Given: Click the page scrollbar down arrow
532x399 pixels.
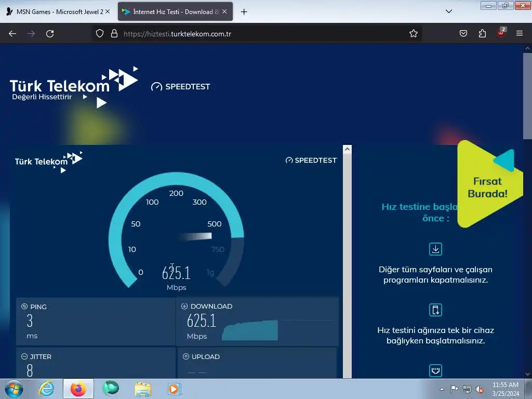Looking at the screenshot, I should click(x=527, y=374).
